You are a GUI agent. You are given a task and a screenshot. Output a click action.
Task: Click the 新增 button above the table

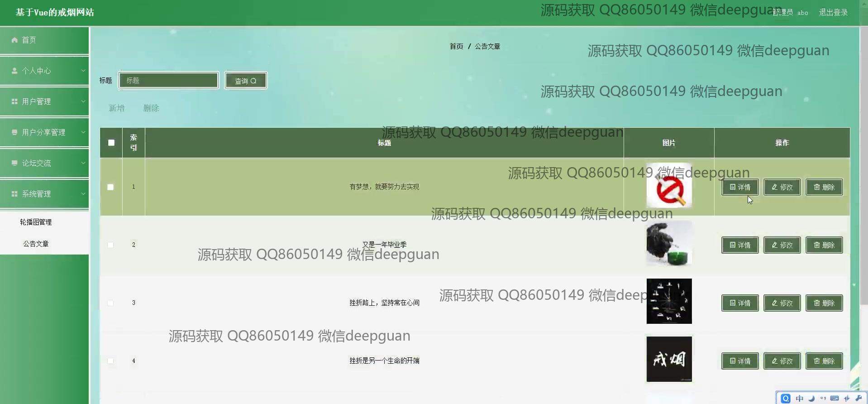click(x=117, y=108)
